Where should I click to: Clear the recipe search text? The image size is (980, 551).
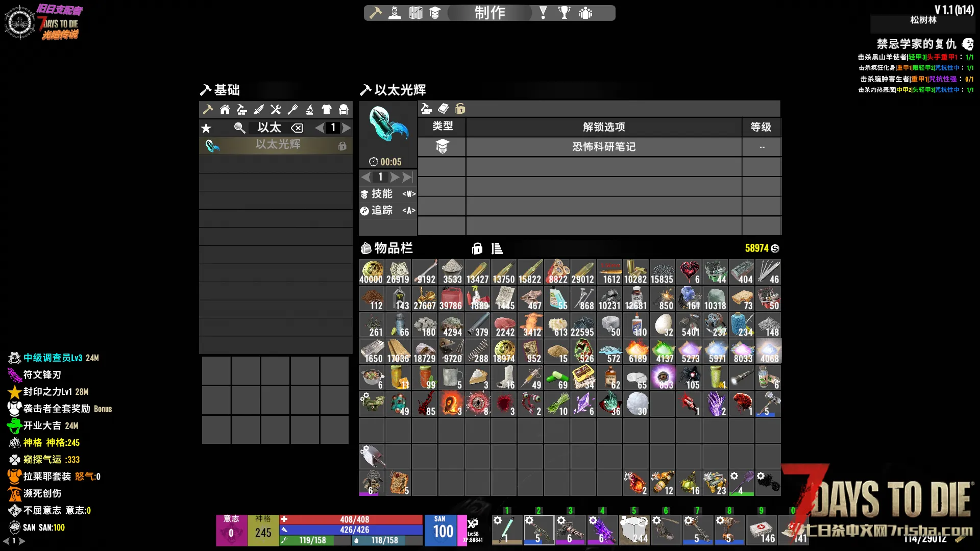[x=297, y=128]
